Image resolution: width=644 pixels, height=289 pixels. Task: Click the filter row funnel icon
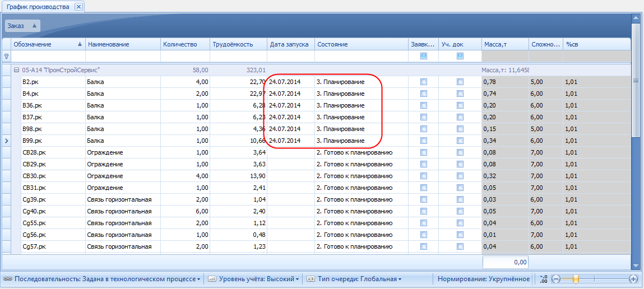[x=6, y=56]
